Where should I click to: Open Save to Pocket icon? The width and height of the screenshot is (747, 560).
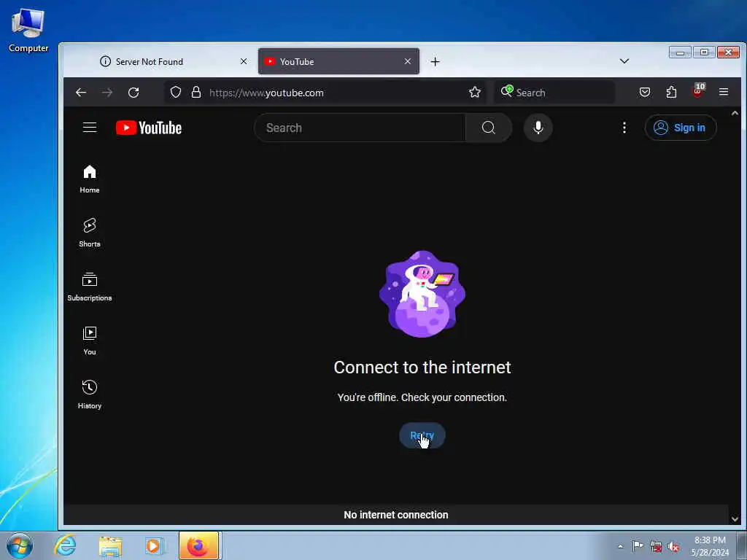[645, 93]
